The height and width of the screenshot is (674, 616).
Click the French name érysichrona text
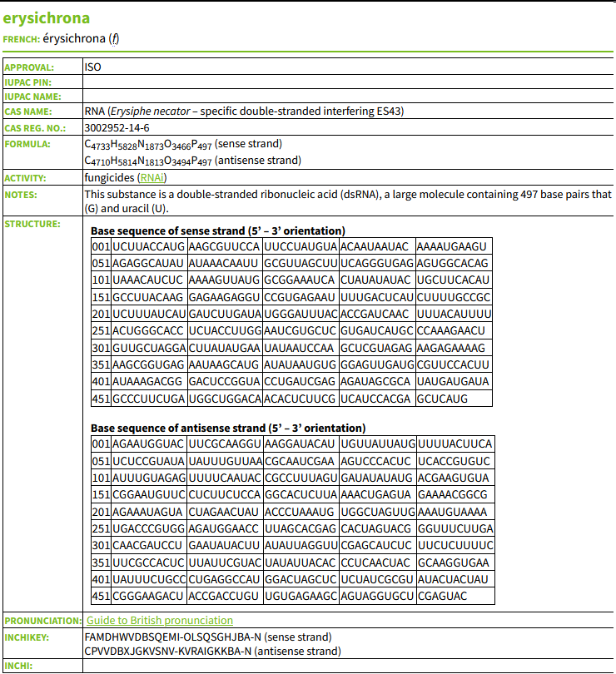(x=75, y=39)
